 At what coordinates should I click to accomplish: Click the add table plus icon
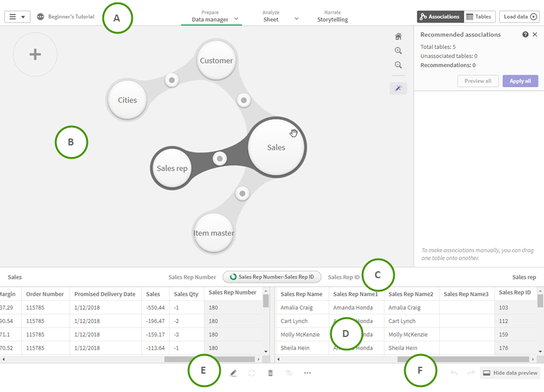tap(35, 54)
